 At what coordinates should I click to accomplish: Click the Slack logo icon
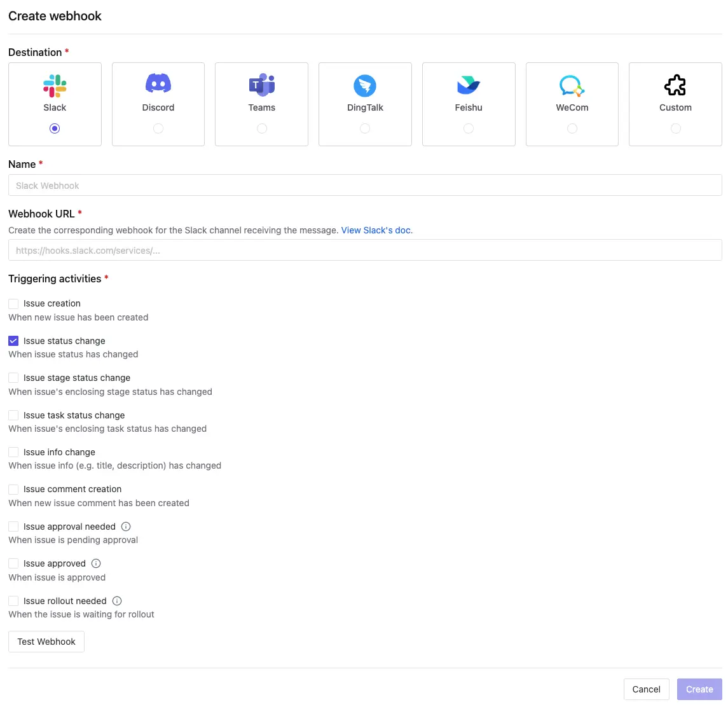(55, 85)
